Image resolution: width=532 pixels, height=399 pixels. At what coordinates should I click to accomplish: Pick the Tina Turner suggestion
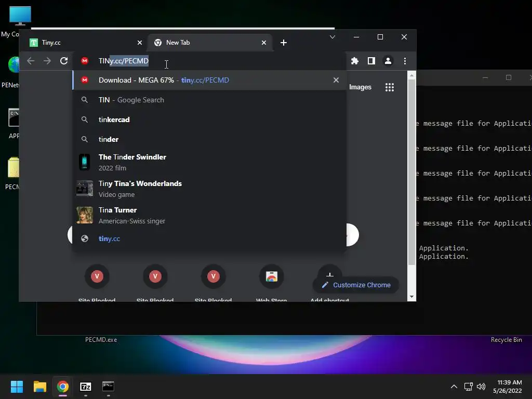click(210, 215)
